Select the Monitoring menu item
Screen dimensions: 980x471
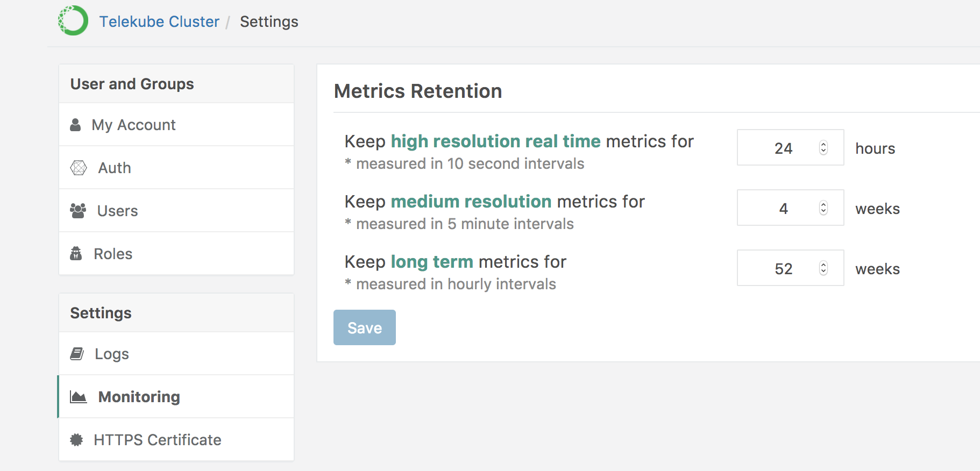click(x=139, y=397)
